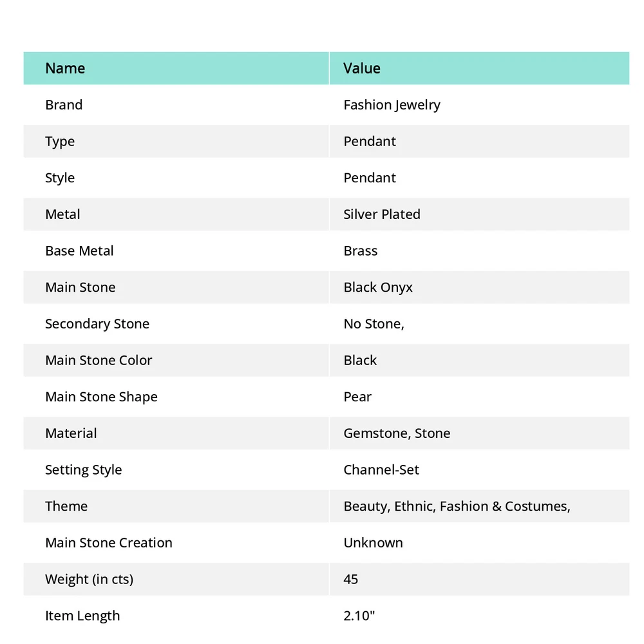Click the Main Stone Color label
The image size is (644, 644).
pos(99,361)
